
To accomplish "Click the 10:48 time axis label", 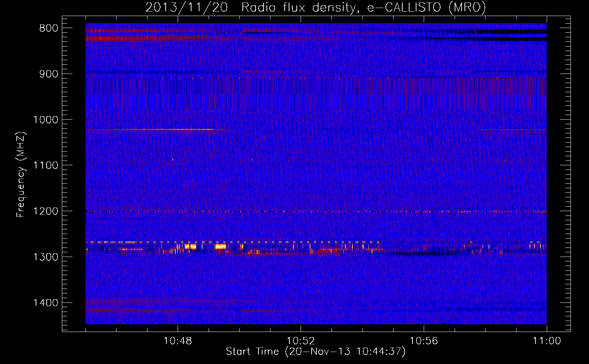I will pyautogui.click(x=178, y=341).
